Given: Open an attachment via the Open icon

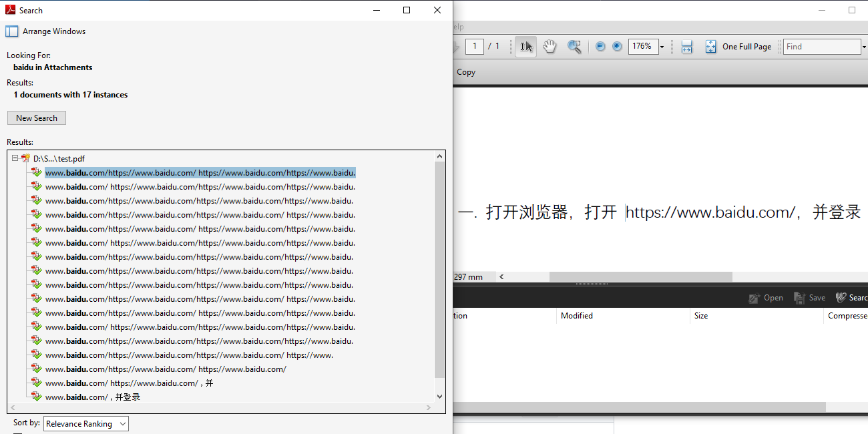Looking at the screenshot, I should click(766, 297).
